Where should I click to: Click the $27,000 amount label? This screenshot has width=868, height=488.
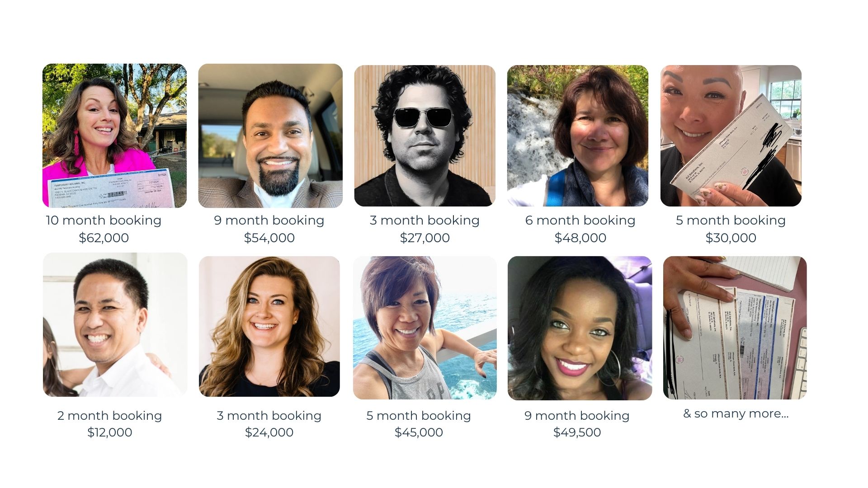coord(425,238)
